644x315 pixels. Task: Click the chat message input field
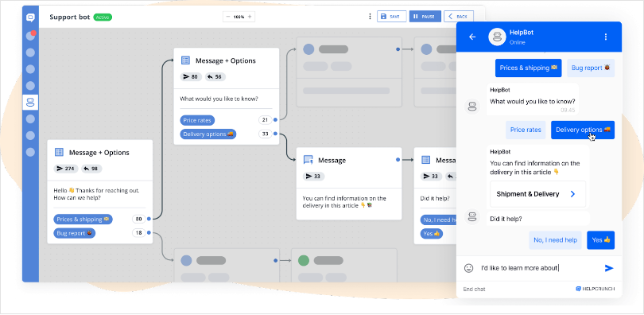[x=538, y=268]
